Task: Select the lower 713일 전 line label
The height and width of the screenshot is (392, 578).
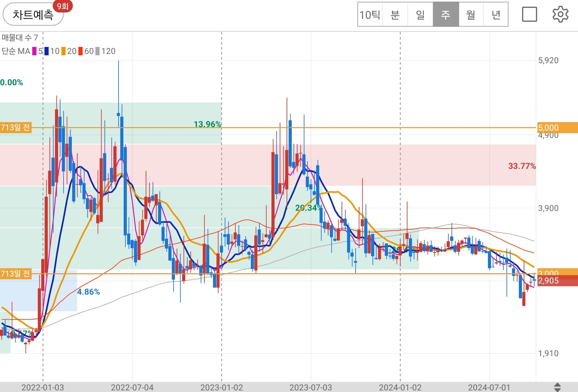Action: click(x=16, y=274)
